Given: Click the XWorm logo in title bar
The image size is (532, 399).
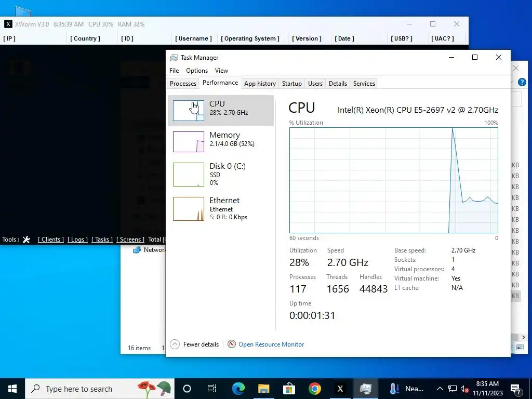Looking at the screenshot, I should point(8,24).
